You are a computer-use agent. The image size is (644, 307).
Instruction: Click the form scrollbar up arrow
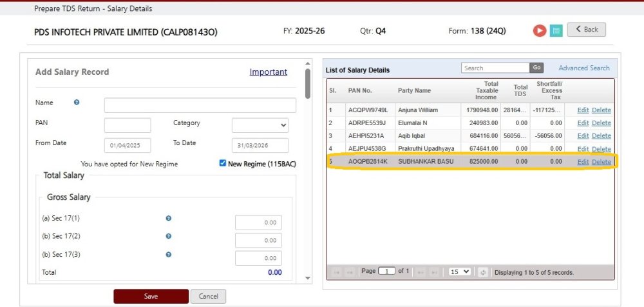pyautogui.click(x=308, y=63)
